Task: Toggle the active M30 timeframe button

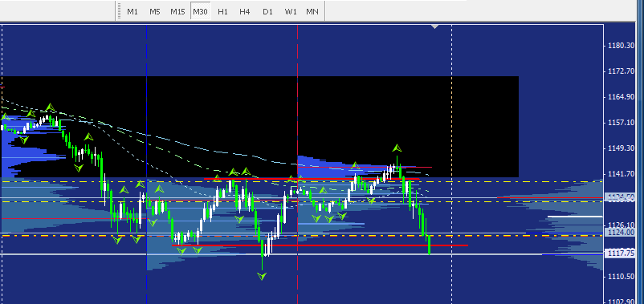Action: (x=200, y=11)
